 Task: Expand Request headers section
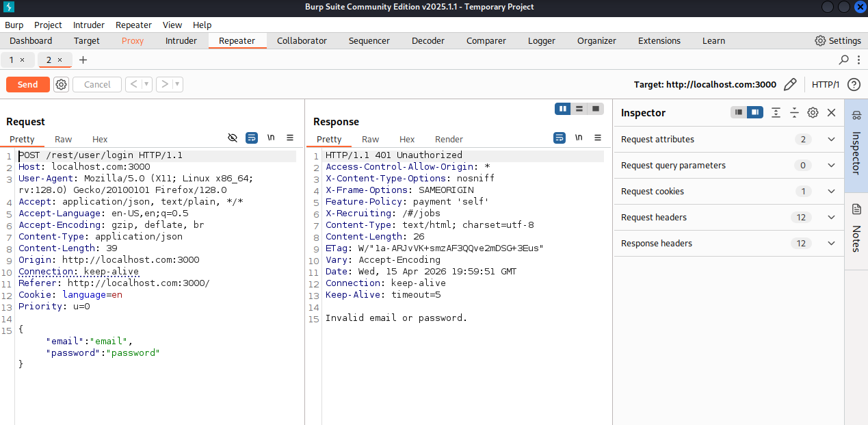(831, 217)
